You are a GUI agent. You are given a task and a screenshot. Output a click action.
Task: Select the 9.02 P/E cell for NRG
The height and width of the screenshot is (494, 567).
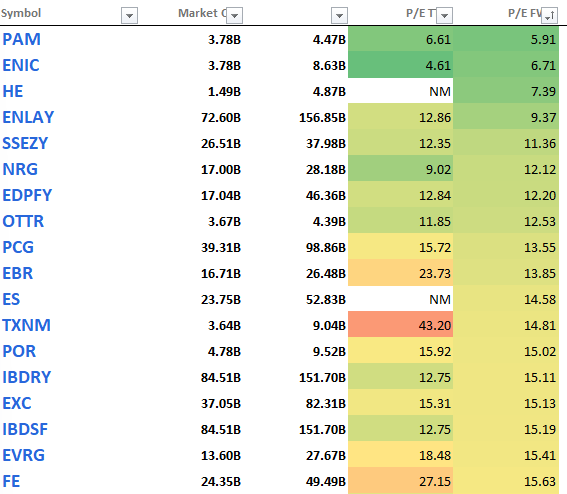tap(401, 169)
